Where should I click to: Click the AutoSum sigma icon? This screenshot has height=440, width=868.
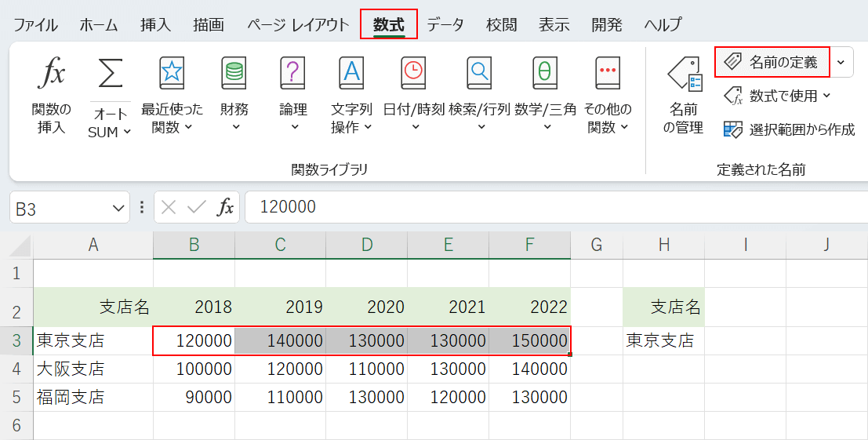tap(110, 75)
